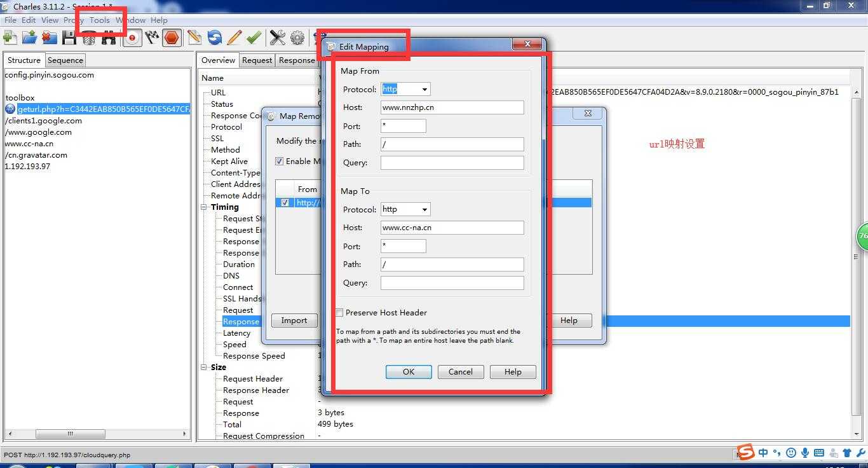868x468 pixels.
Task: Toggle throttling with the checkered flag icon
Action: [x=152, y=38]
